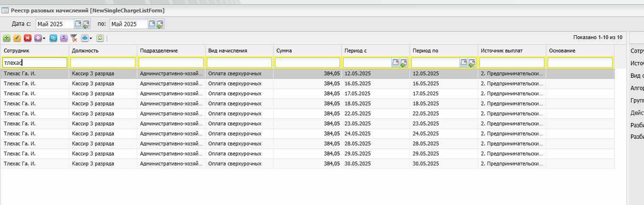
Task: Click green-arrow calendar icon in 'Период по' filter
Action: pyautogui.click(x=472, y=62)
